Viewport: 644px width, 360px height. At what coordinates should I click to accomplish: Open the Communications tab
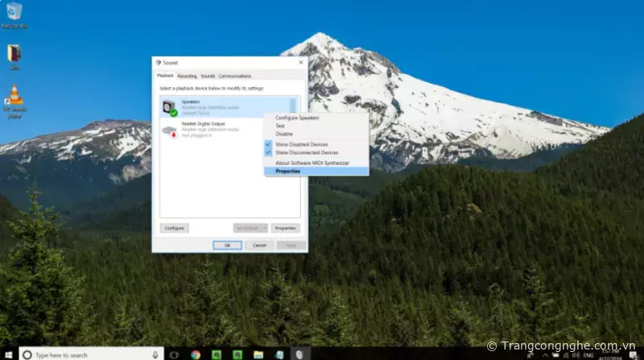(x=235, y=76)
